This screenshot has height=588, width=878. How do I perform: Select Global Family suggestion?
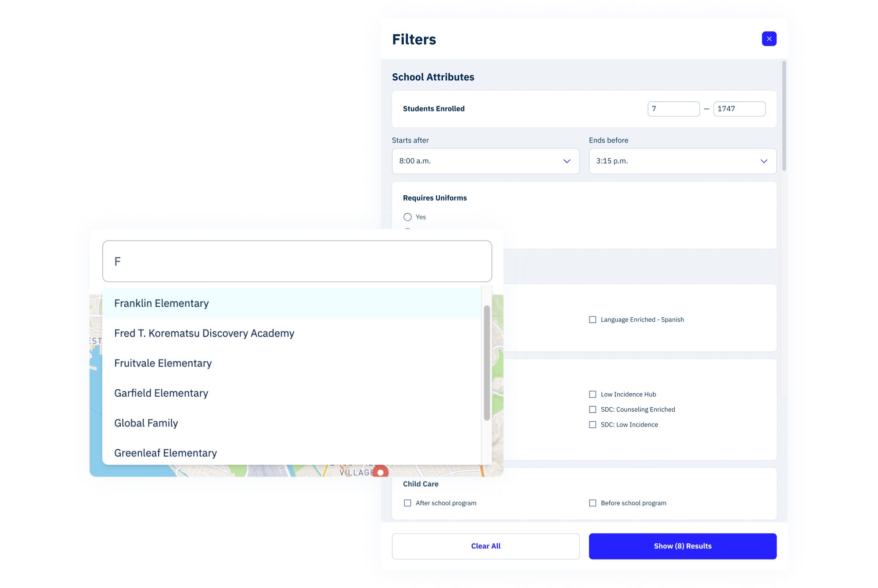point(146,423)
